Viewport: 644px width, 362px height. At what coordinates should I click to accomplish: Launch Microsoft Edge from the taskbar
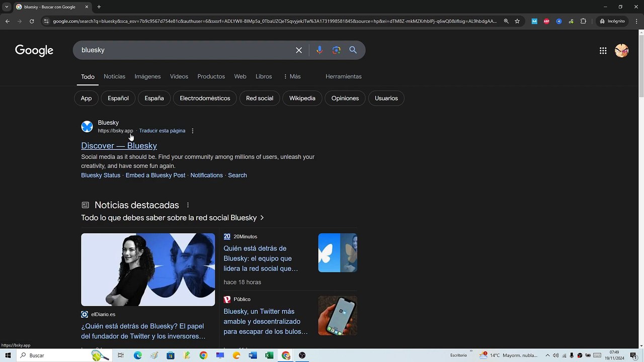coord(138,355)
